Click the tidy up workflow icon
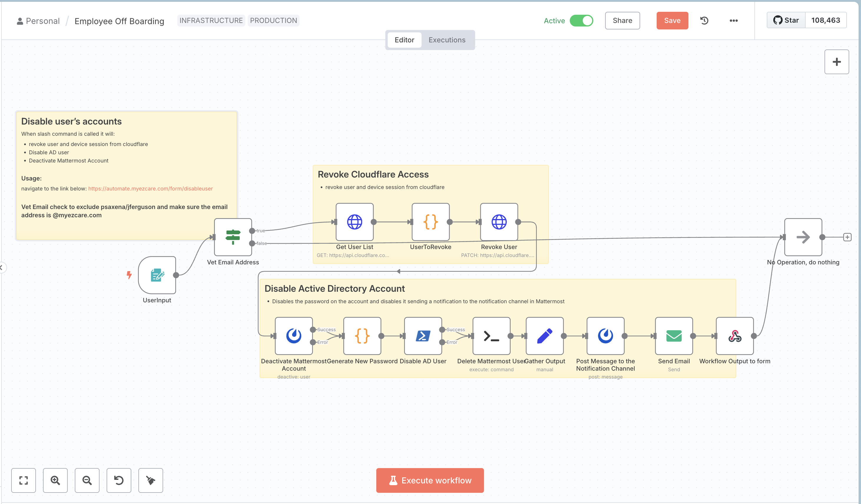Image resolution: width=861 pixels, height=504 pixels. 150,480
